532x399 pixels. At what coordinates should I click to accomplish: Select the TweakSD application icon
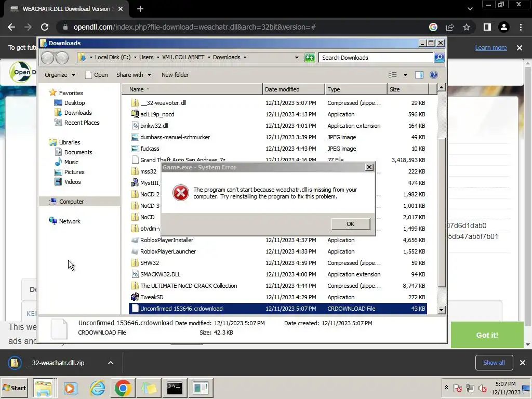(x=135, y=297)
